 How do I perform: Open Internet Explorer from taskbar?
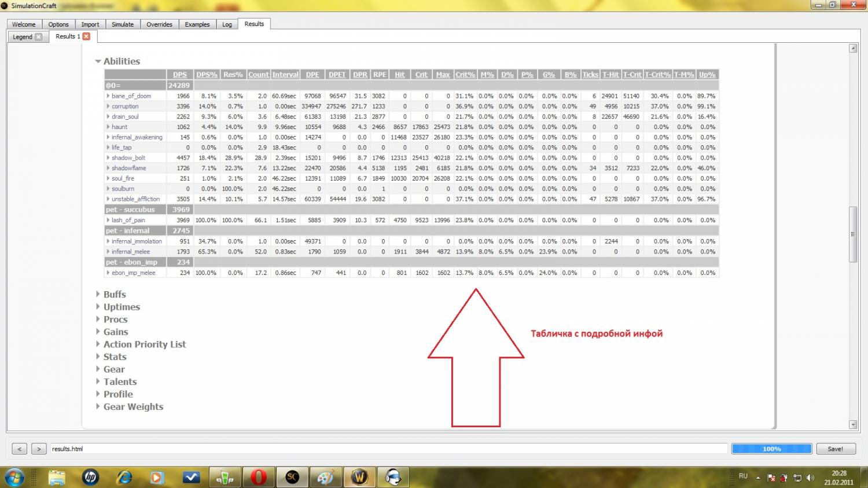(x=124, y=478)
